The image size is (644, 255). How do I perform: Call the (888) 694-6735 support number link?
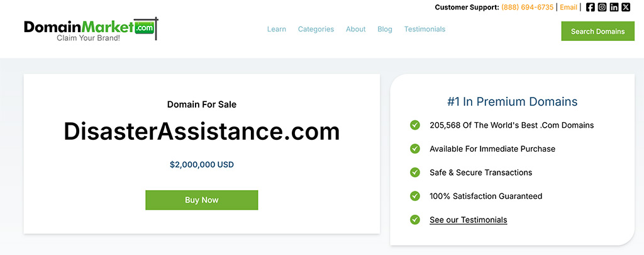coord(527,8)
